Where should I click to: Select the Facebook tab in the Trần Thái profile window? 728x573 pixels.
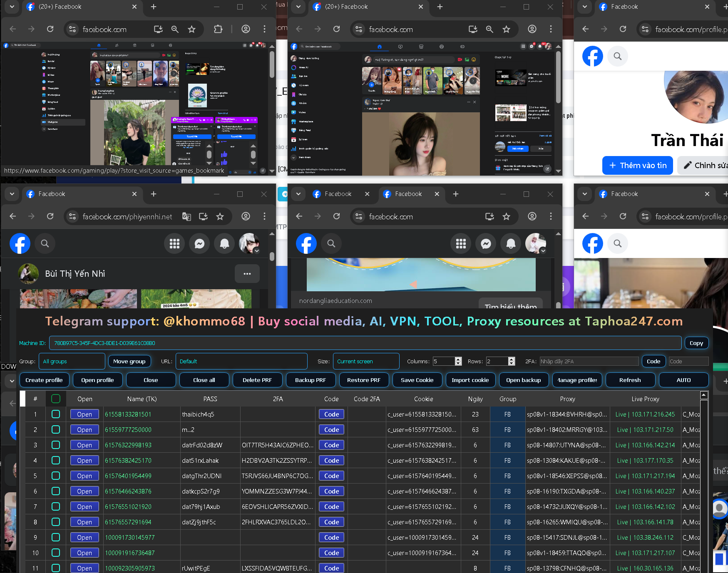coord(654,7)
